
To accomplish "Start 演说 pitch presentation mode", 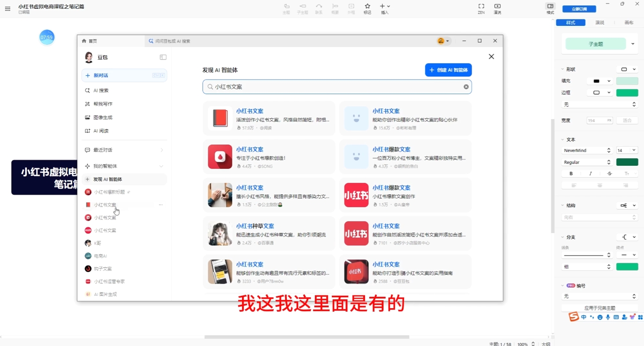I will [x=497, y=8].
